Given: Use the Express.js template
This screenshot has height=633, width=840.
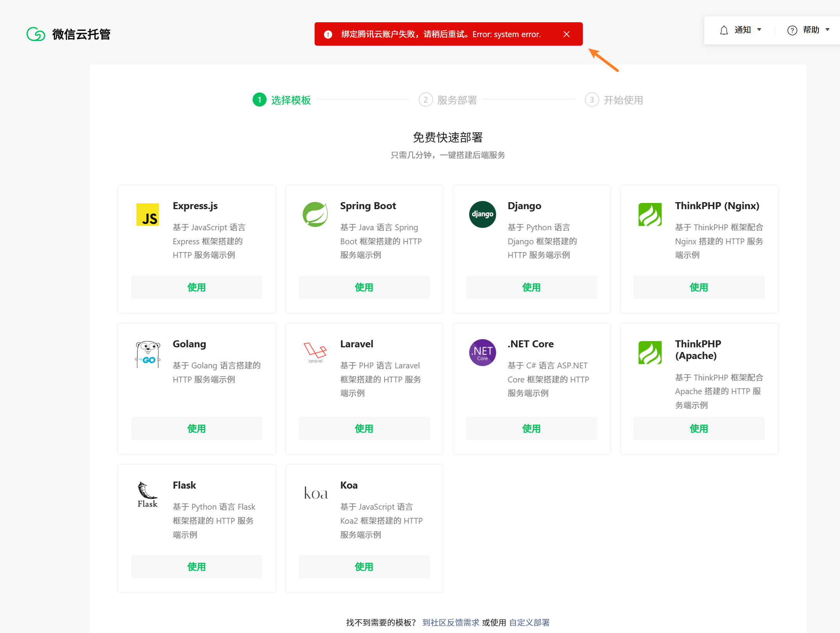Looking at the screenshot, I should click(197, 287).
